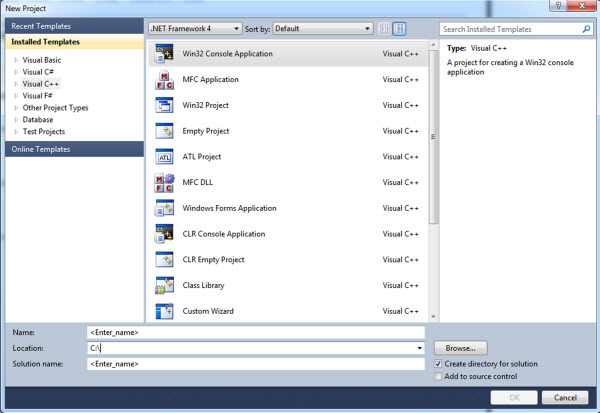Select the Class Library text
This screenshot has height=413, width=600.
[203, 285]
